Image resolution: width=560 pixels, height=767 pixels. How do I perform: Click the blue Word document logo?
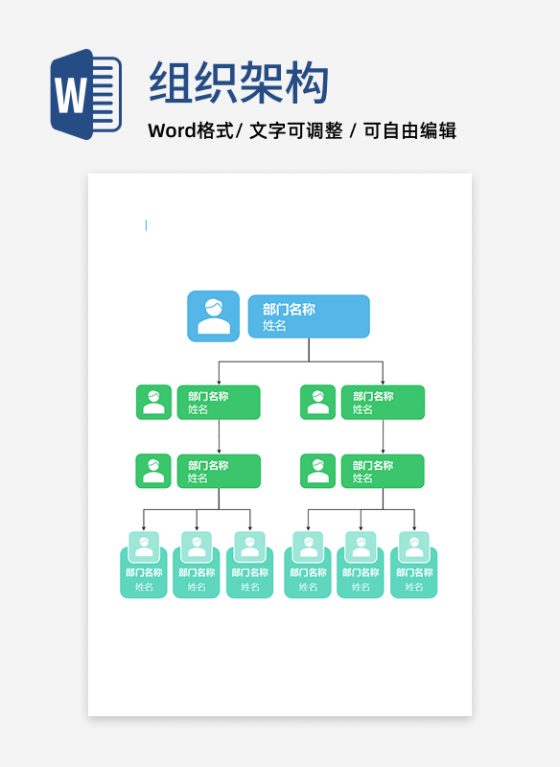(x=86, y=94)
